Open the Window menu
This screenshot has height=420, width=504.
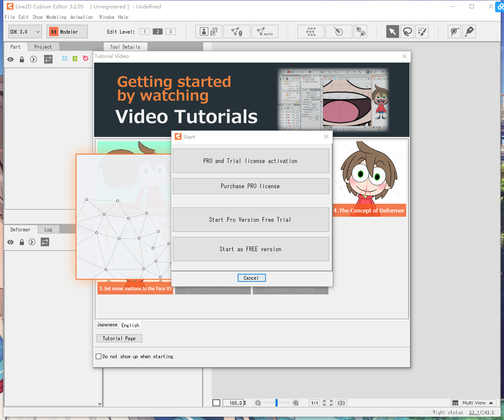[x=107, y=17]
